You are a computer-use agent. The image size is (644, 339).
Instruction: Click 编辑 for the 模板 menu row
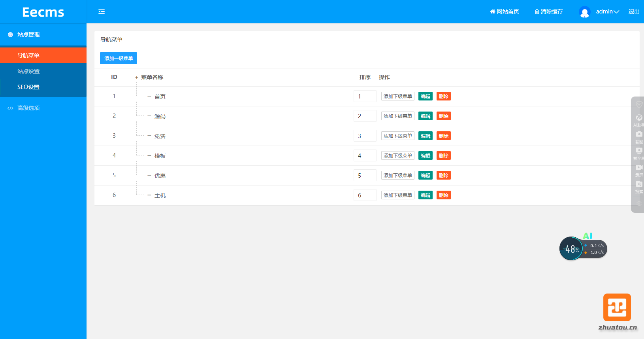(425, 155)
